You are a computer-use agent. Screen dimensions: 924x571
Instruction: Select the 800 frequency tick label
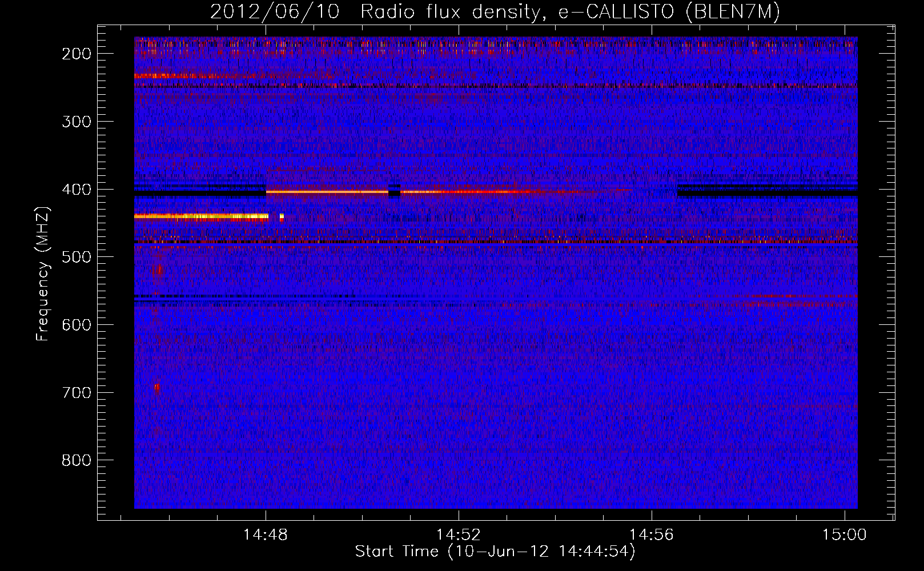point(77,460)
